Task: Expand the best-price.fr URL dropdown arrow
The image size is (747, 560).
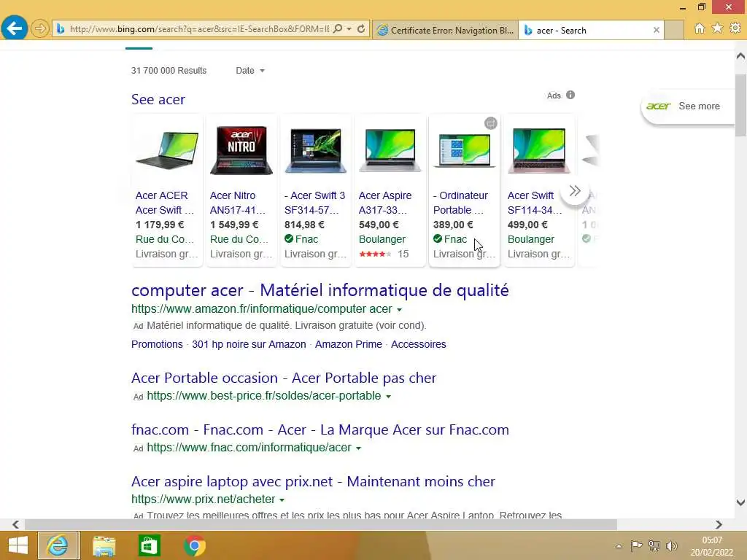Action: (x=388, y=397)
